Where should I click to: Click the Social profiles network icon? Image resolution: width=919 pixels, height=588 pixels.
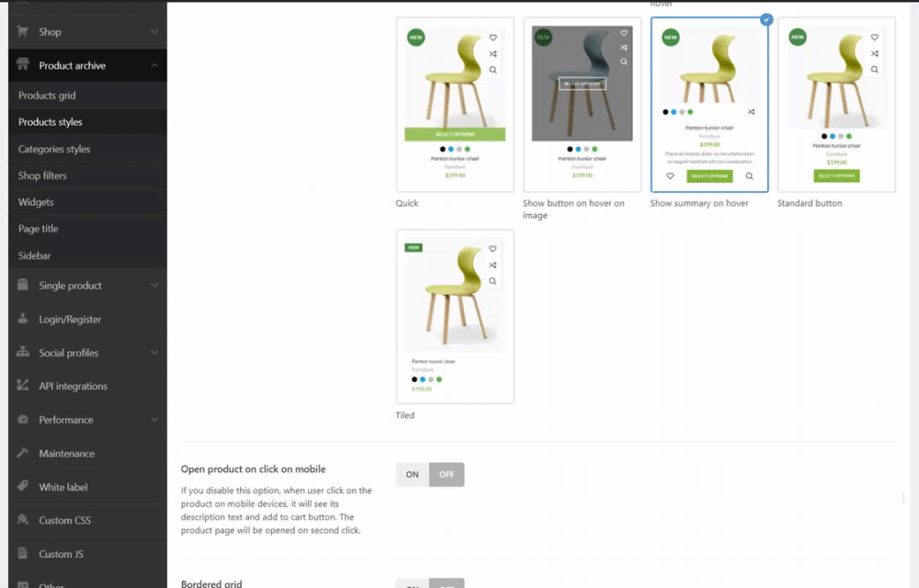click(x=23, y=352)
